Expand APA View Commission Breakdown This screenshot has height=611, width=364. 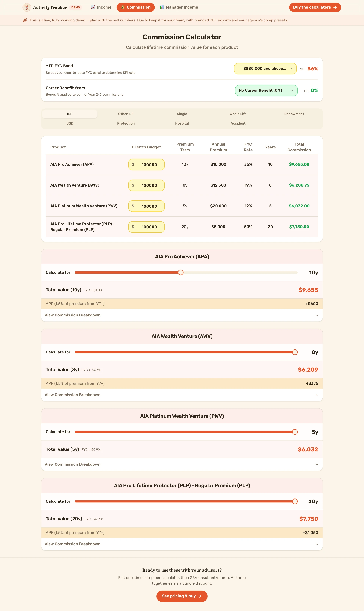coord(182,315)
